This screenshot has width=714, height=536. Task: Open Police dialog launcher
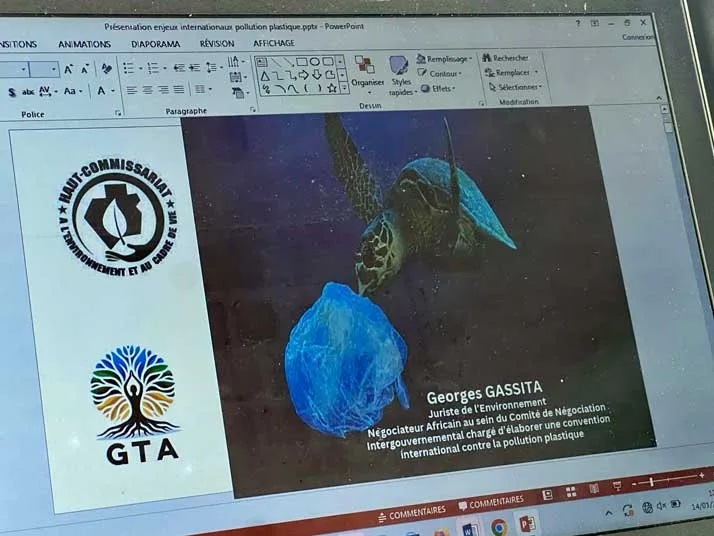tap(118, 113)
